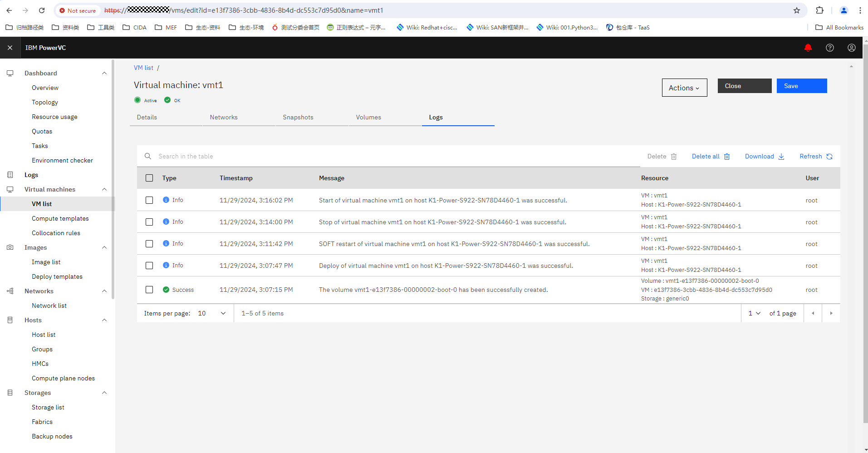Open Topology in the sidebar
The height and width of the screenshot is (453, 868).
tap(45, 102)
